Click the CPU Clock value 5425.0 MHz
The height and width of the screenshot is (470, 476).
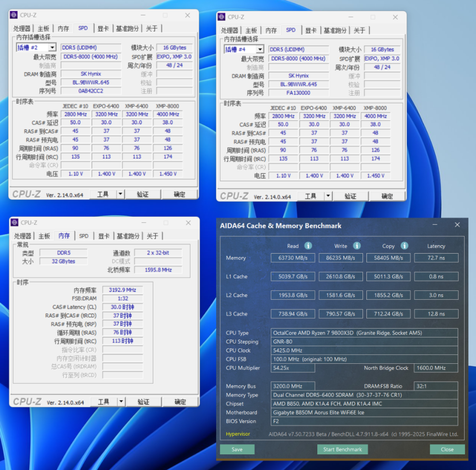364,350
